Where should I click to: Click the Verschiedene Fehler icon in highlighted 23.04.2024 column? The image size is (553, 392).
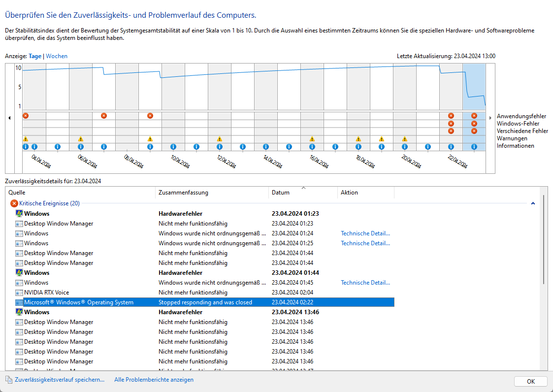pos(474,131)
